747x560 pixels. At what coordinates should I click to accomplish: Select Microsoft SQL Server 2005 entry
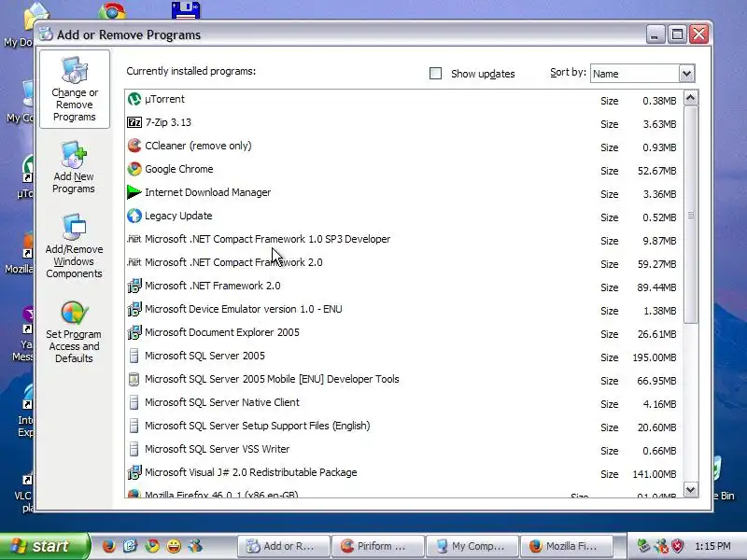coord(204,356)
